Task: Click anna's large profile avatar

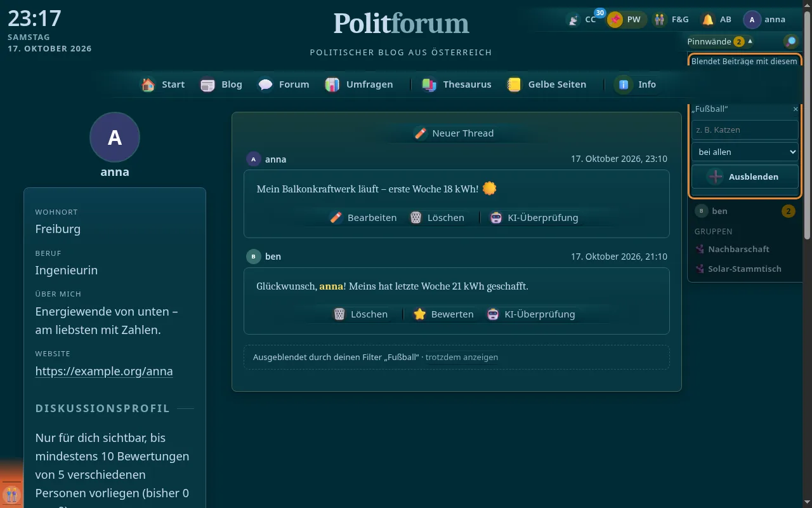Action: [x=115, y=137]
